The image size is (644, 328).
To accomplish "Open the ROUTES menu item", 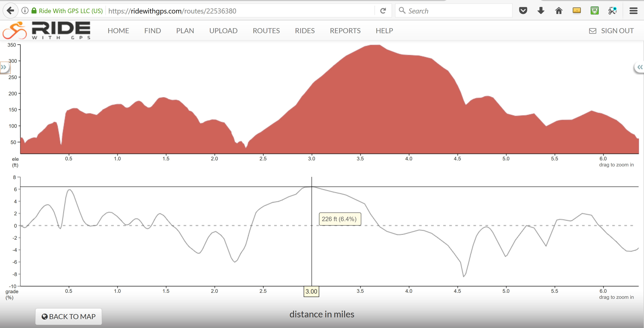I will [266, 31].
